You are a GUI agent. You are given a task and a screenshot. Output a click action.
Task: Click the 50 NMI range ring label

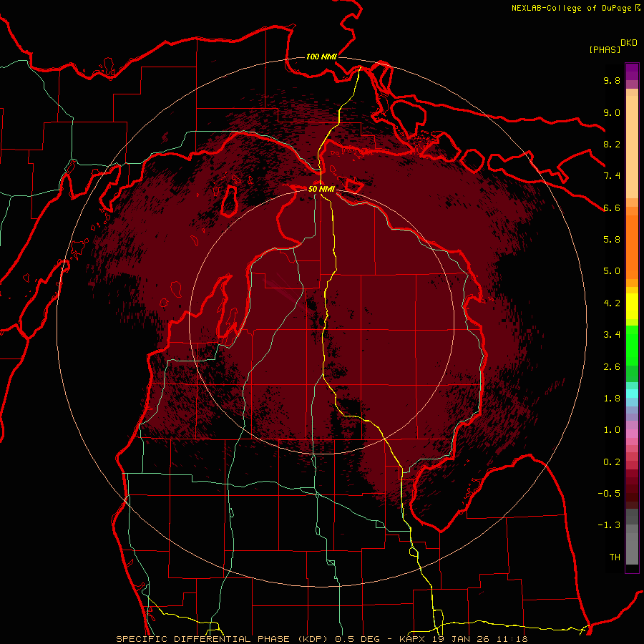(321, 189)
